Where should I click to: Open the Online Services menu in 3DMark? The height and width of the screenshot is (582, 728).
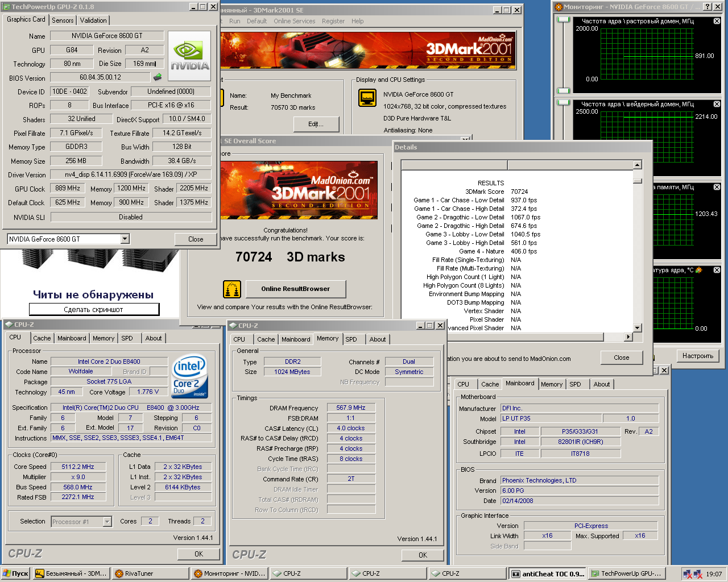coord(294,21)
